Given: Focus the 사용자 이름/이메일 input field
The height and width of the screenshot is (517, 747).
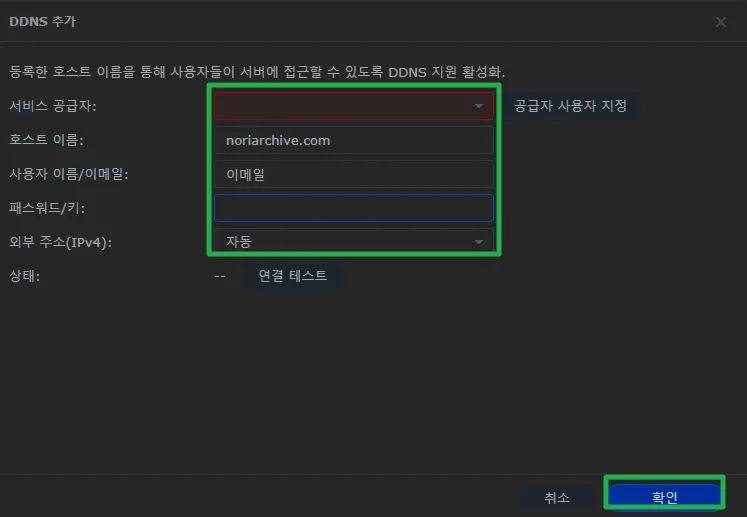Looking at the screenshot, I should (x=353, y=174).
